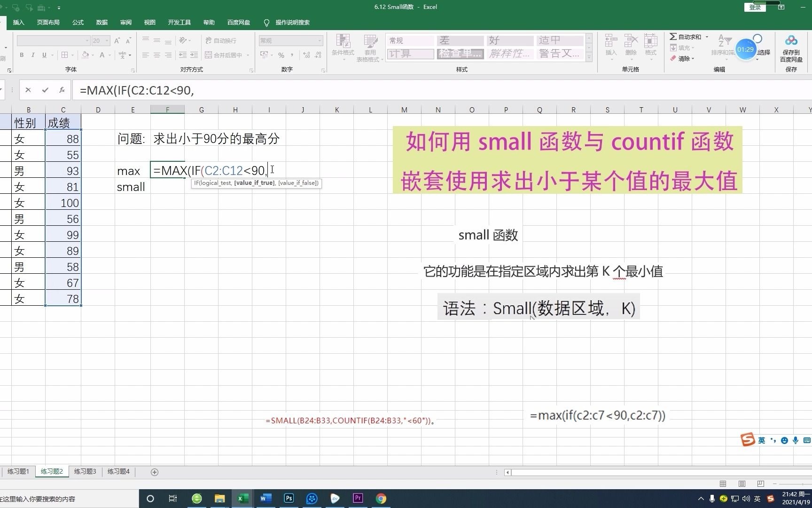812x508 pixels.
Task: Add a new sheet with the plus icon
Action: (x=155, y=472)
